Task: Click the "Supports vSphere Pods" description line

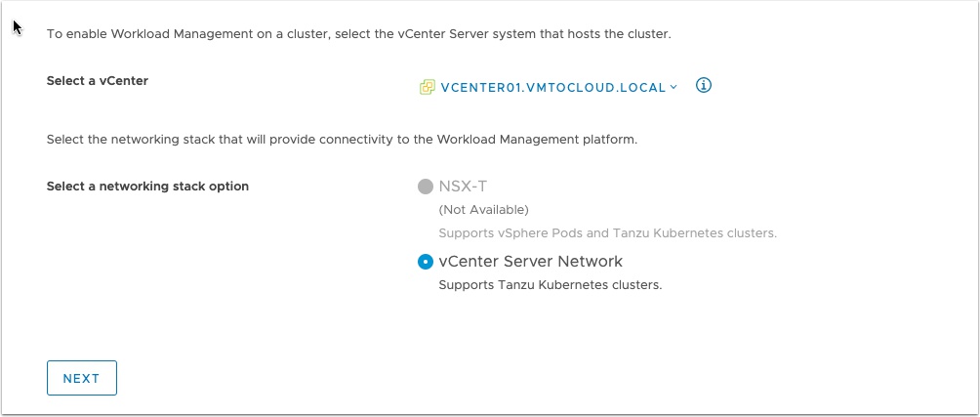Action: [x=607, y=233]
